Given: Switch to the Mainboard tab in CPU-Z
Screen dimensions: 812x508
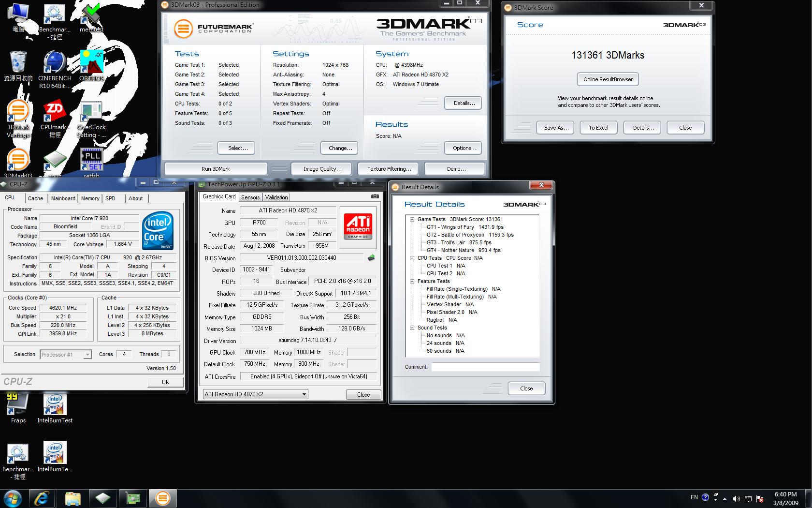Looking at the screenshot, I should coord(63,198).
